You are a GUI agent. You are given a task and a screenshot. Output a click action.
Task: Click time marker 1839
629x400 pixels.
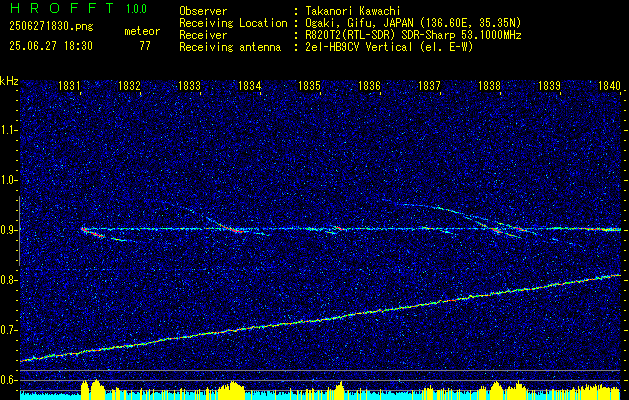(x=549, y=85)
